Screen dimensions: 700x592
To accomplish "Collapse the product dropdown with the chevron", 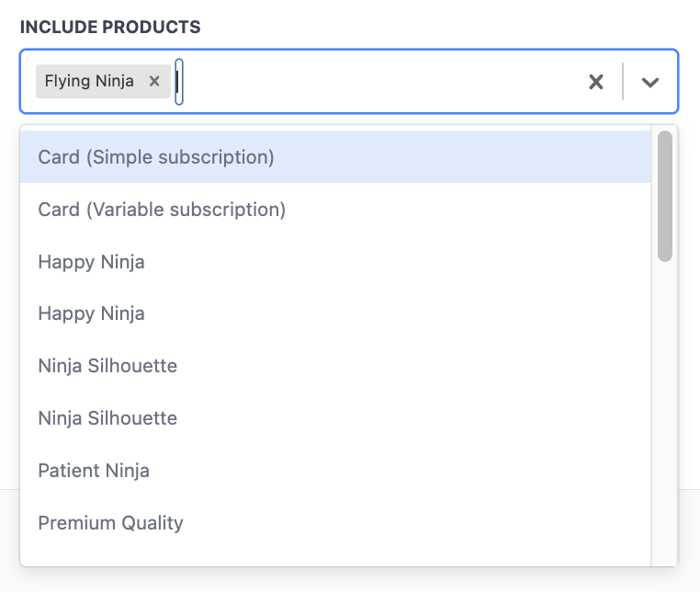I will point(650,82).
